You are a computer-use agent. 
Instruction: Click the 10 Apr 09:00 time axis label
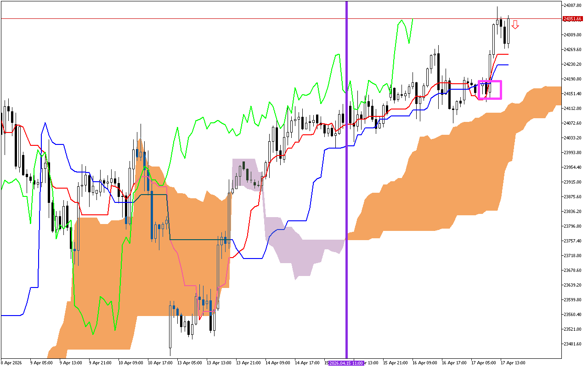click(x=130, y=363)
